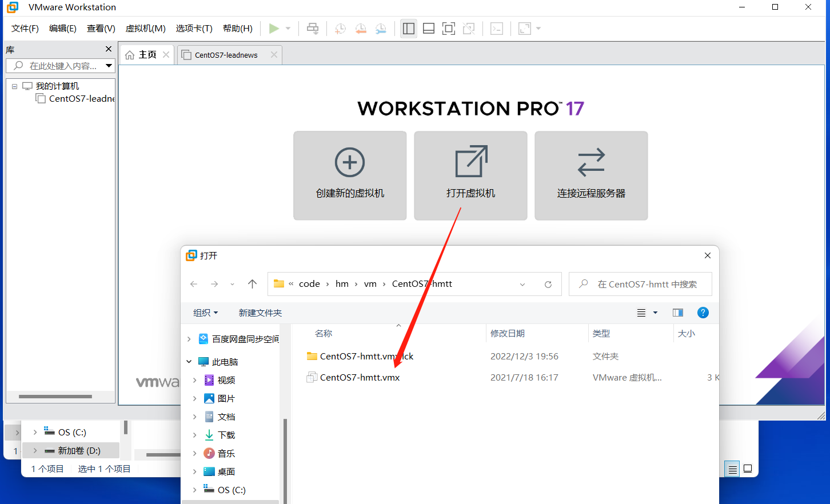Open the 虚拟机(M) menu
The height and width of the screenshot is (504, 830).
pyautogui.click(x=146, y=29)
